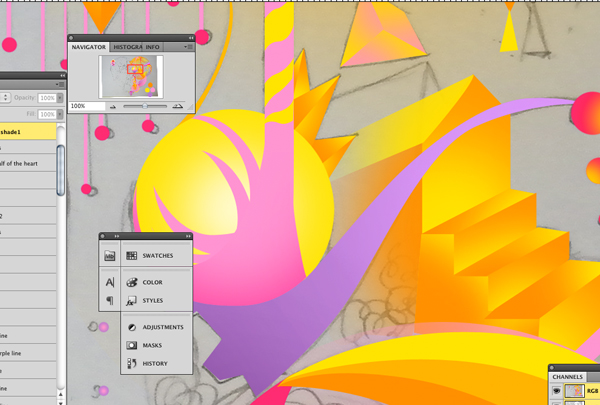Switch to the Info tab
Viewport: 600px width, 405px height.
click(152, 47)
